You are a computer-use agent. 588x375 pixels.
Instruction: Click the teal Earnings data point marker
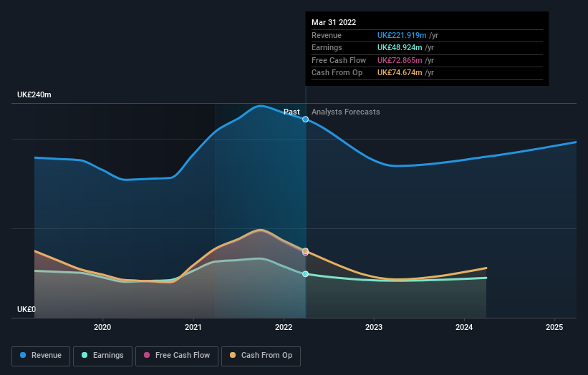[306, 274]
